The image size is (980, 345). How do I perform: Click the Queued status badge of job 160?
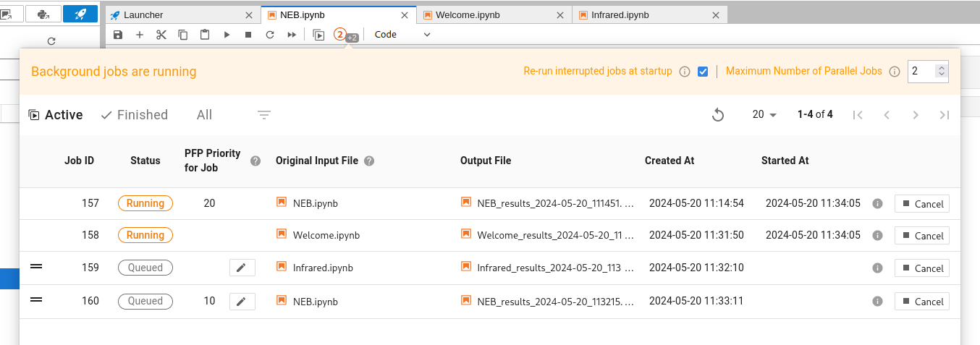[145, 301]
